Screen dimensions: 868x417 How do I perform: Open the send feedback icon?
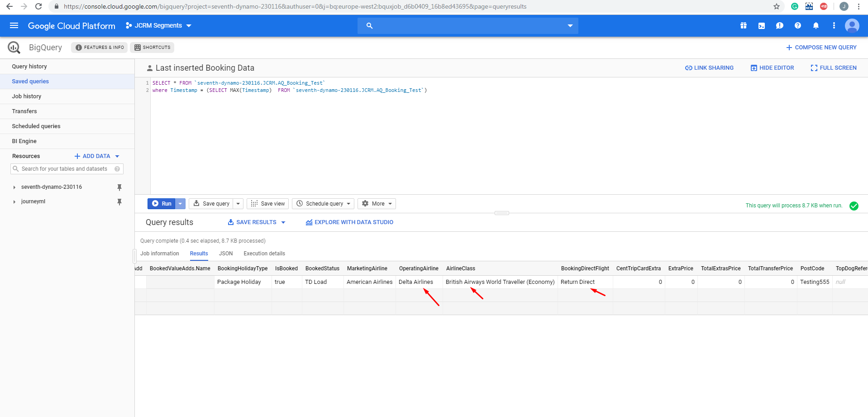pos(780,26)
